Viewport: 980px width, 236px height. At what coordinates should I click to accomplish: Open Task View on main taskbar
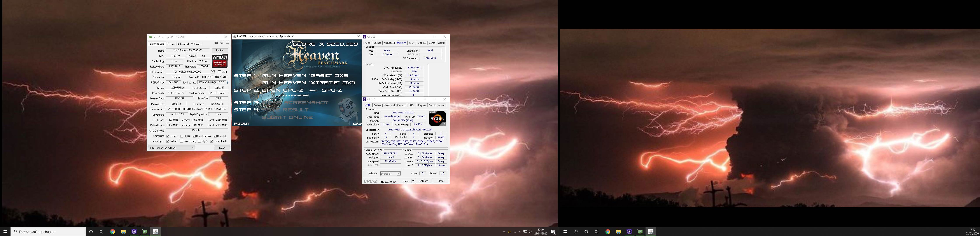[x=101, y=231]
